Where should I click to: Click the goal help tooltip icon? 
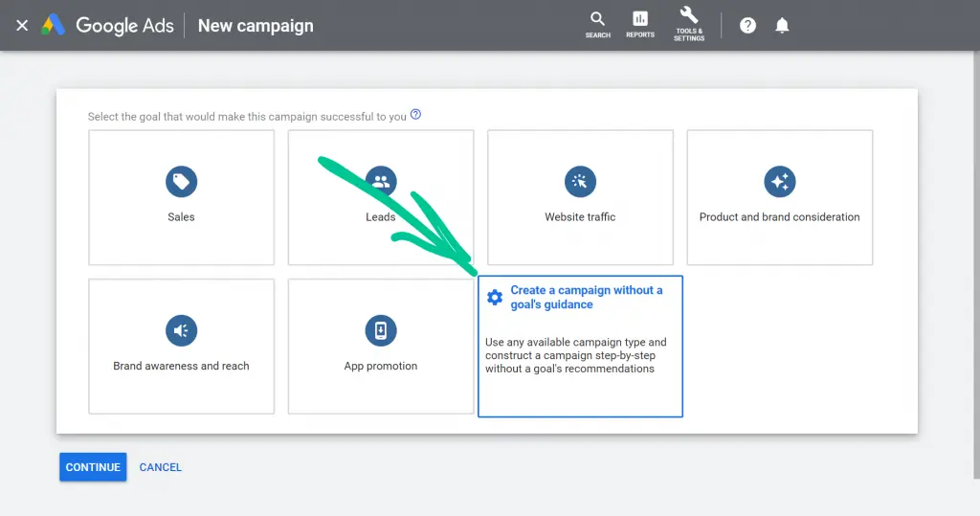coord(415,115)
